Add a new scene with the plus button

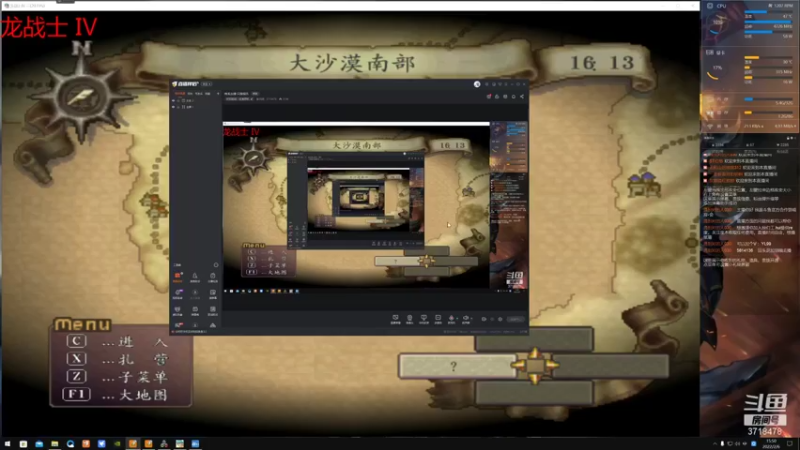pos(218,94)
